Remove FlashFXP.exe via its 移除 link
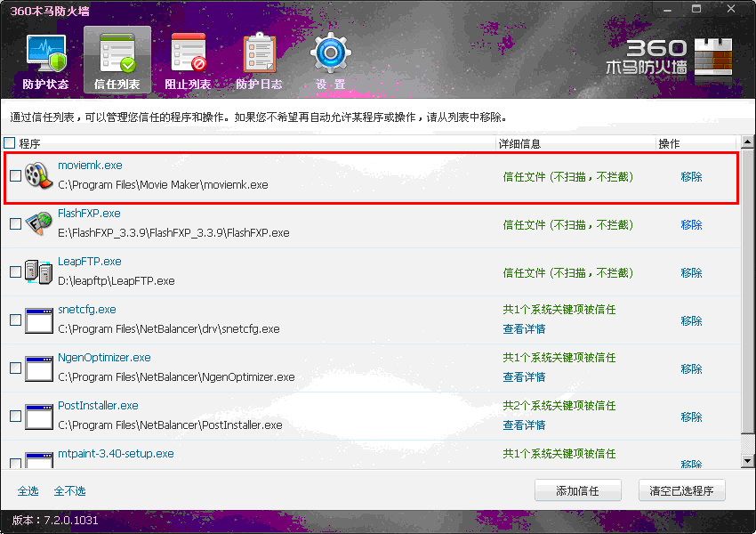 [x=691, y=225]
